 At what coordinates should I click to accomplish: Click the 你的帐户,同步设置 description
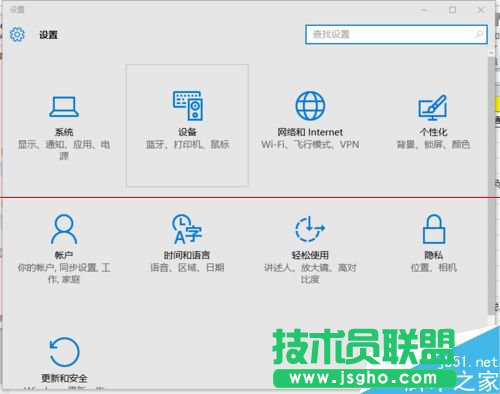(64, 273)
